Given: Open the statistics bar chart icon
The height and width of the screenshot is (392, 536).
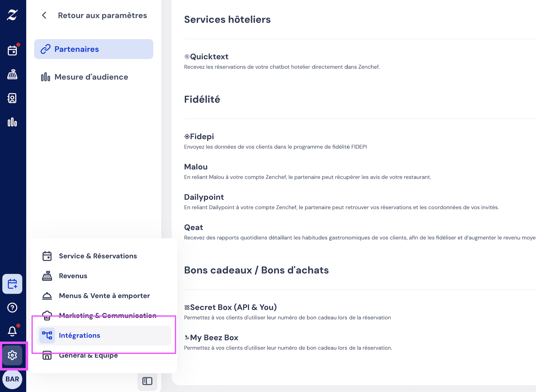Looking at the screenshot, I should 12,122.
